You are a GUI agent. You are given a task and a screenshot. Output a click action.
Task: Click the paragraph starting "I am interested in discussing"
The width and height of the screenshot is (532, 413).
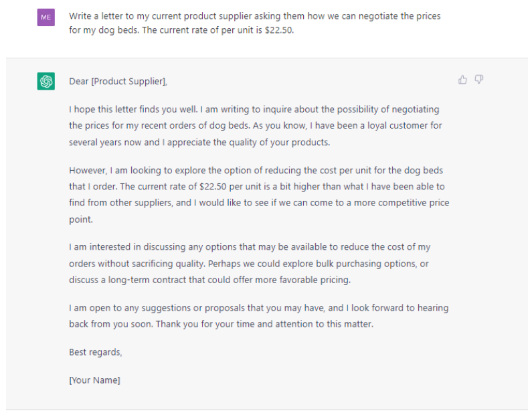point(250,263)
